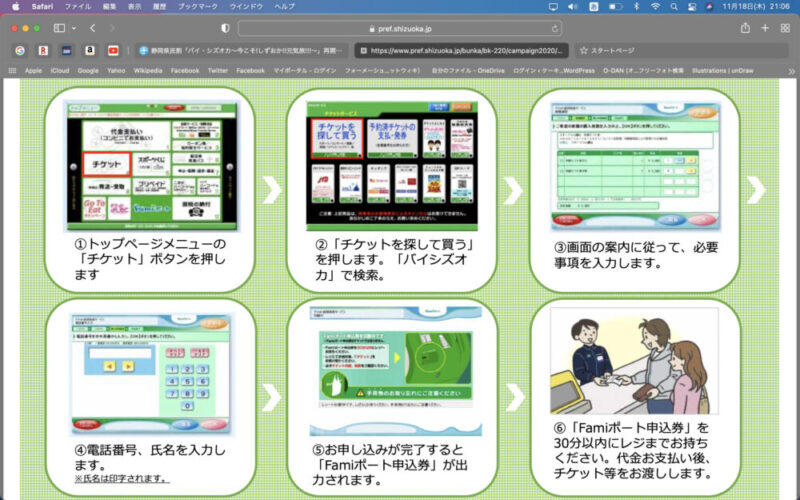Open the Apple bookmark
Image resolution: width=800 pixels, height=500 pixels.
tap(34, 70)
